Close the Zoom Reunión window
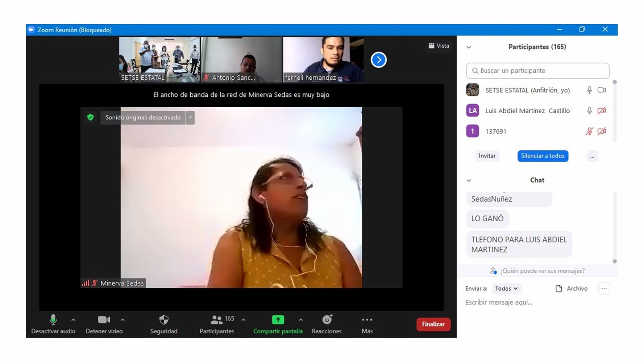This screenshot has width=644, height=362. [x=605, y=29]
